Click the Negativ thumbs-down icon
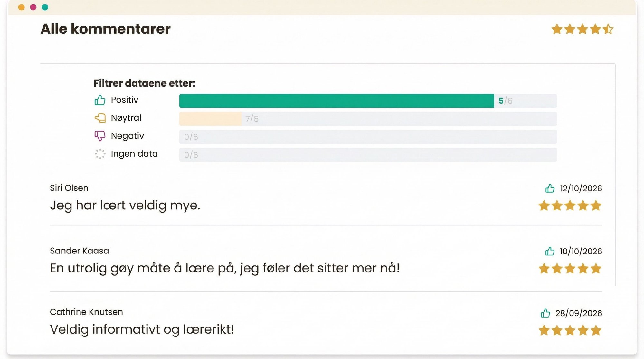Image resolution: width=644 pixels, height=359 pixels. [x=100, y=136]
